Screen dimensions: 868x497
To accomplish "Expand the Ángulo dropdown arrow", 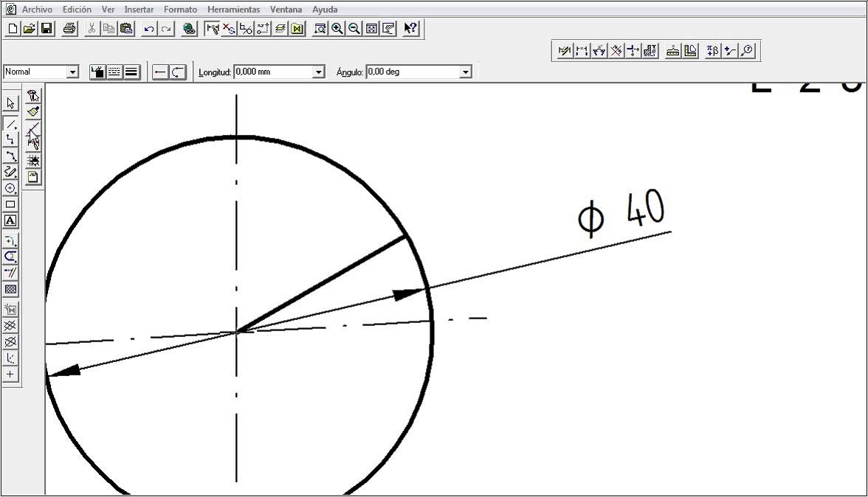I will tap(466, 72).
